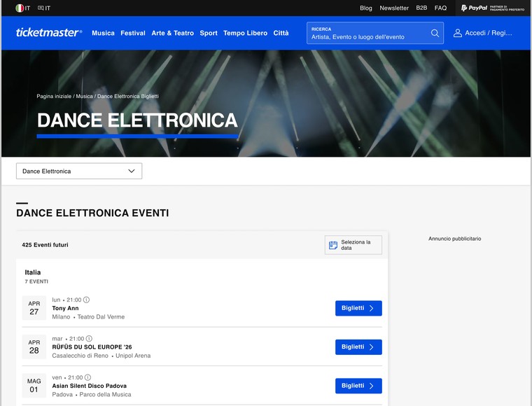The image size is (532, 406).
Task: Click the APR 28 date box
Action: pyautogui.click(x=34, y=346)
